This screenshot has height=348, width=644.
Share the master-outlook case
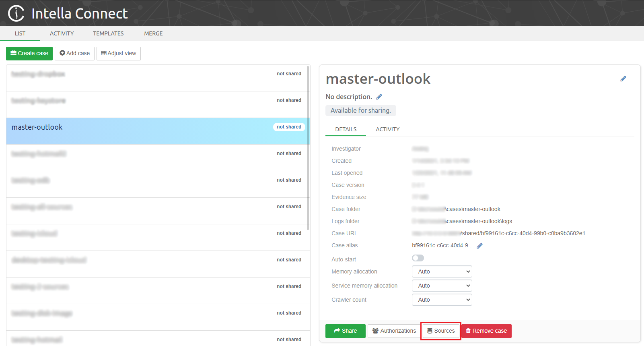click(x=345, y=331)
